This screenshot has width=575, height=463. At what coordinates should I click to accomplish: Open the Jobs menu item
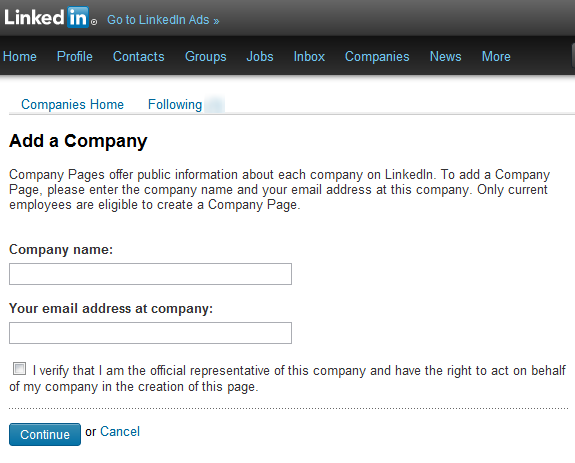click(x=260, y=56)
